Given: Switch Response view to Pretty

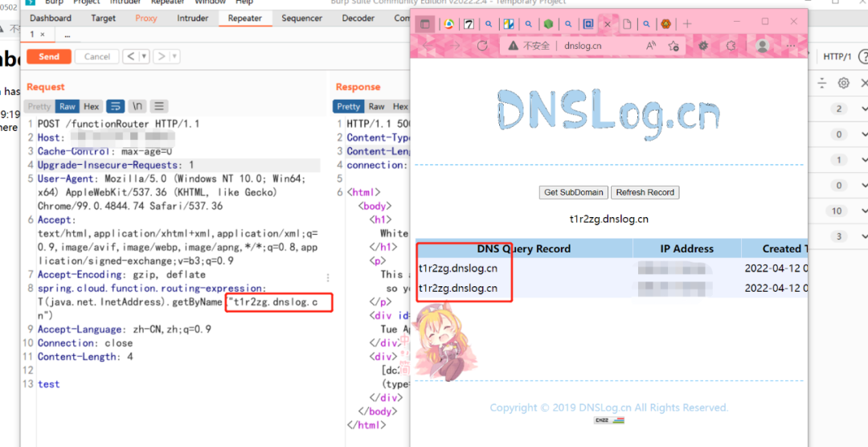Looking at the screenshot, I should point(348,106).
